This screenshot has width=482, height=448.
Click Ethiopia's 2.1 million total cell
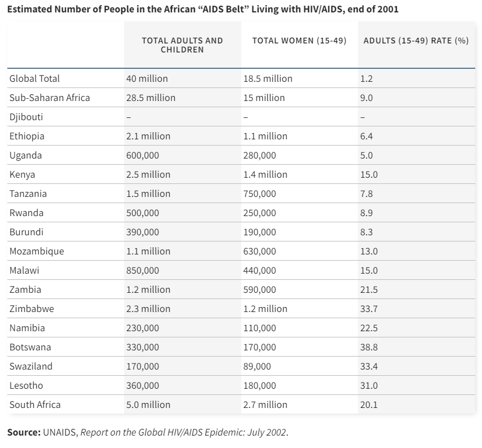coord(148,136)
